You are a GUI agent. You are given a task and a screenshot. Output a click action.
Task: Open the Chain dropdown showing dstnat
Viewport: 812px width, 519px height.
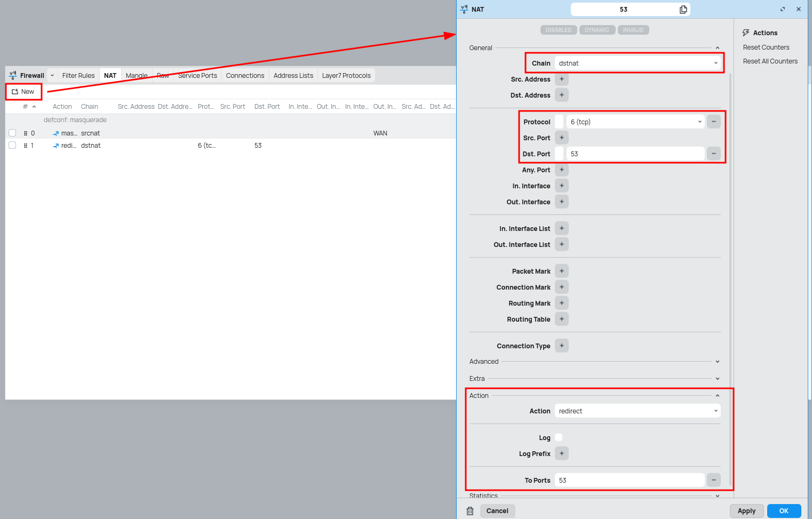[x=638, y=63]
